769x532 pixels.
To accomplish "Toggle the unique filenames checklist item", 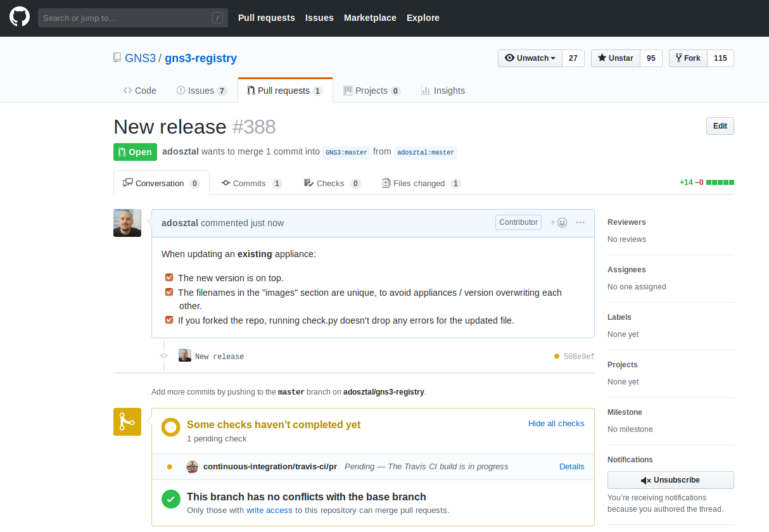I will click(169, 292).
